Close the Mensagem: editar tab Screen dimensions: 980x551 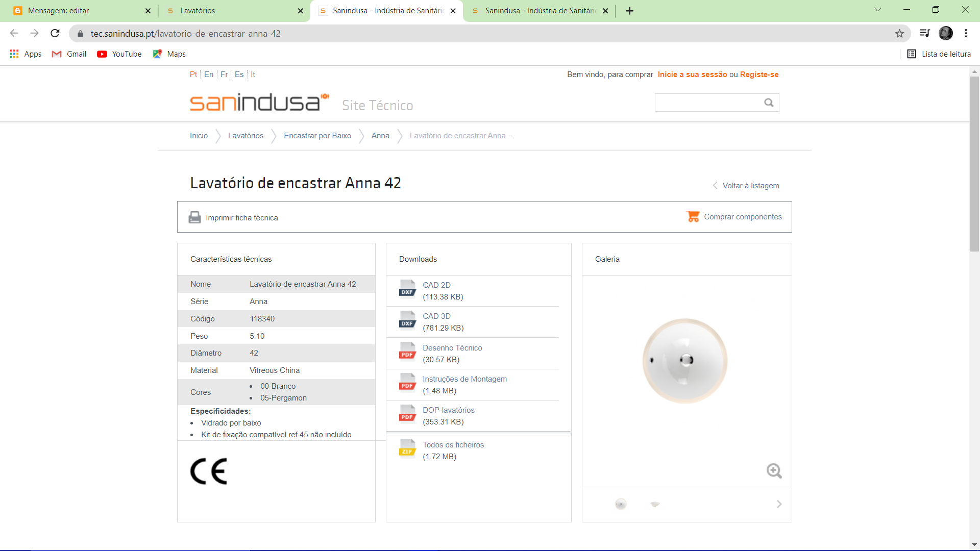148,11
